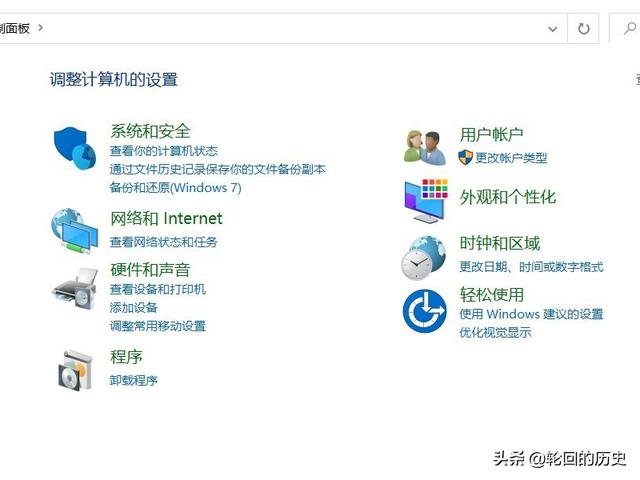This screenshot has width=640, height=480.
Task: Open the User Accounts people icon
Action: [425, 147]
